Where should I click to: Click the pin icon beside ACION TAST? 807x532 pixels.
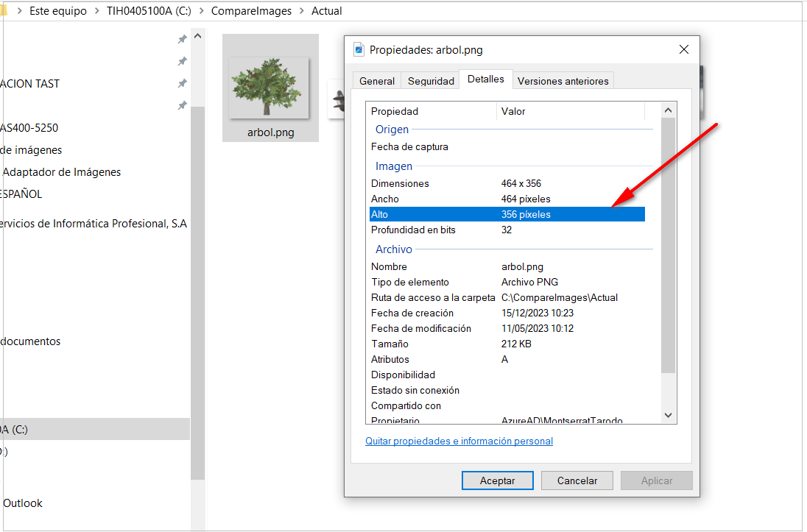(x=182, y=83)
